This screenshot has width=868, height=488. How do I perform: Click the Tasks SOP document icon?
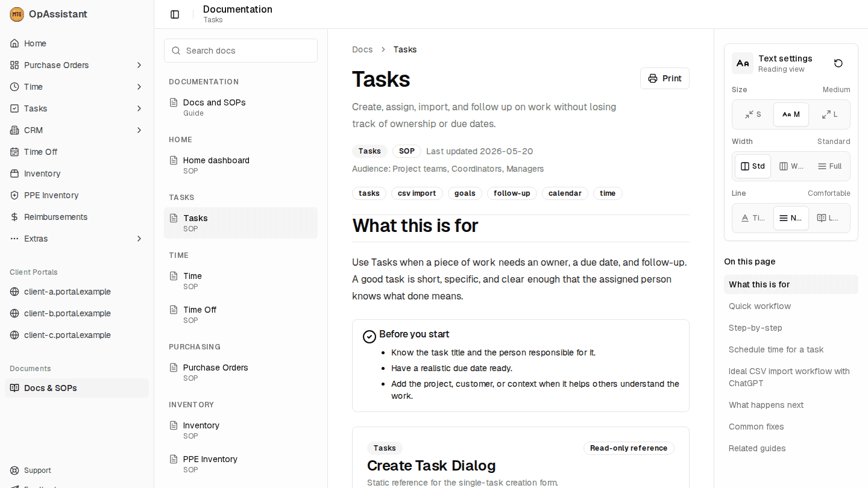(x=174, y=218)
